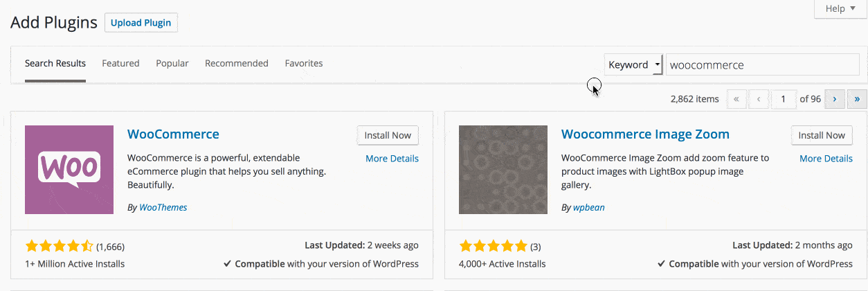Click the WooThemes author link
The height and width of the screenshot is (291, 868).
[163, 207]
